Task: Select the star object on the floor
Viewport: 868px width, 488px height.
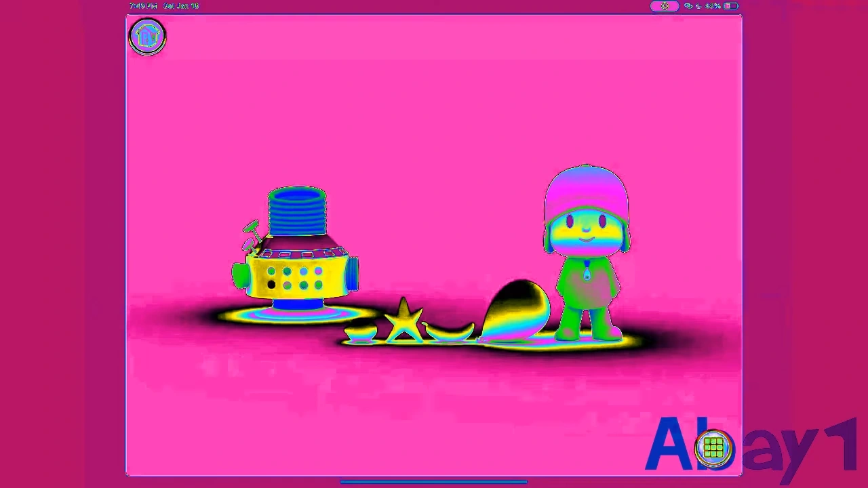Action: [x=404, y=319]
